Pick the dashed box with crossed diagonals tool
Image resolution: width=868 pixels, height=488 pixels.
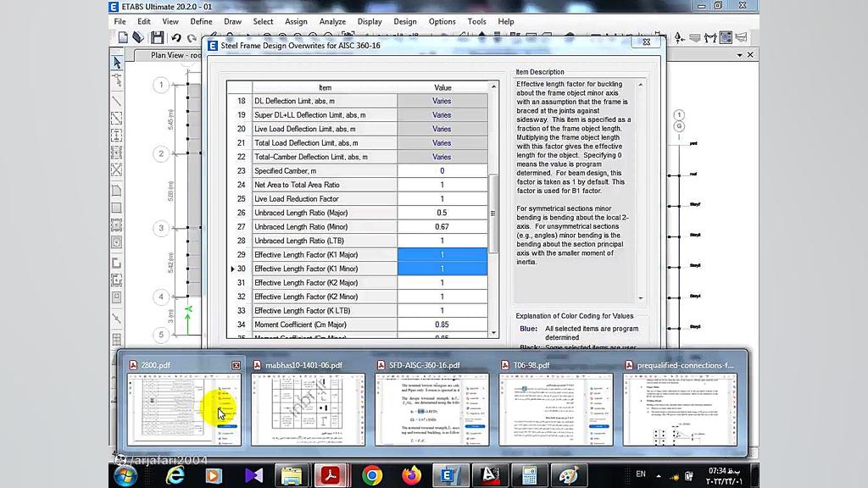pos(117,169)
